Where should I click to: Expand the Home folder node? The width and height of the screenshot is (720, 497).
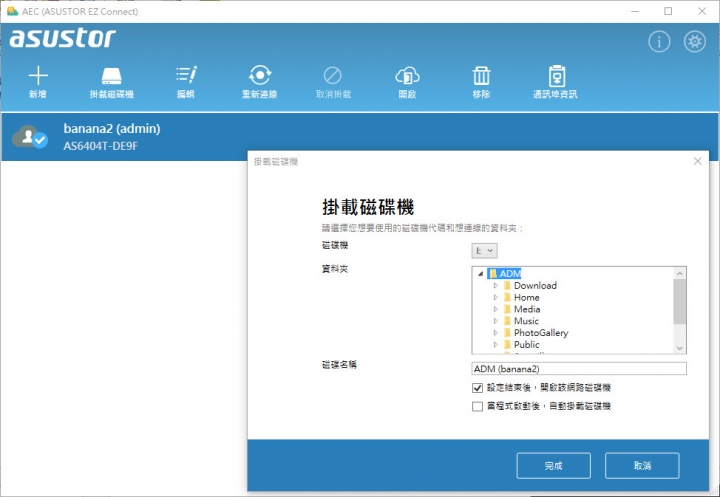click(495, 298)
